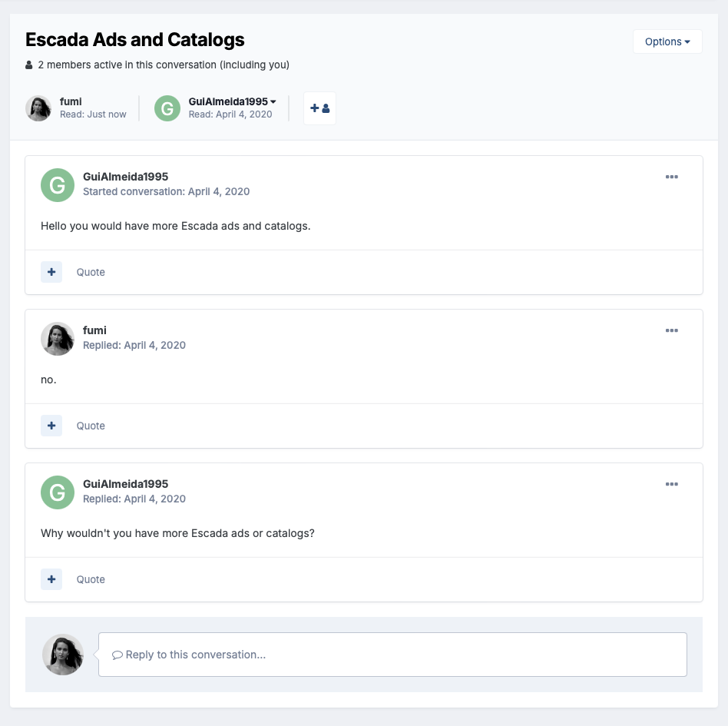Click fumi's avatar photo on the reply post
This screenshot has width=728, height=726.
58,339
